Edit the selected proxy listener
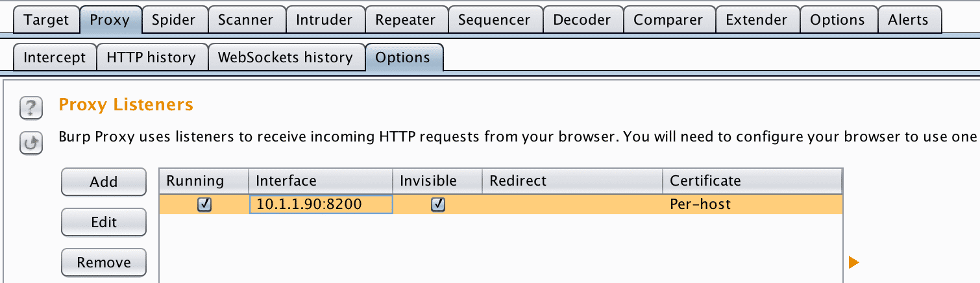Viewport: 980px width, 283px height. click(104, 223)
